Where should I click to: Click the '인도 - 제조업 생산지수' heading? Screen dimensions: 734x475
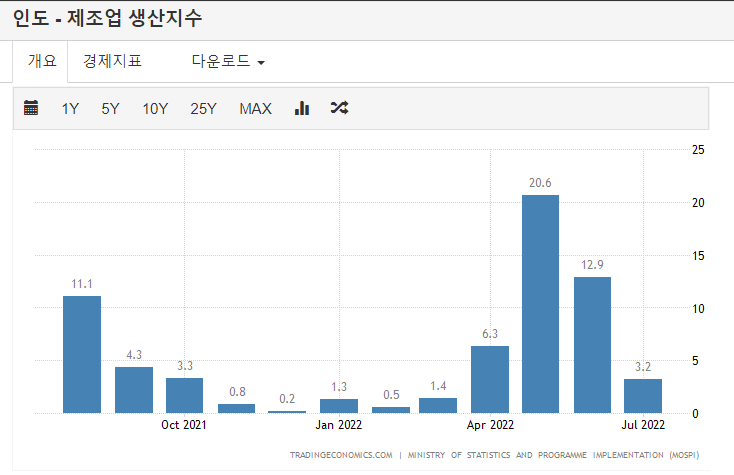pyautogui.click(x=107, y=18)
